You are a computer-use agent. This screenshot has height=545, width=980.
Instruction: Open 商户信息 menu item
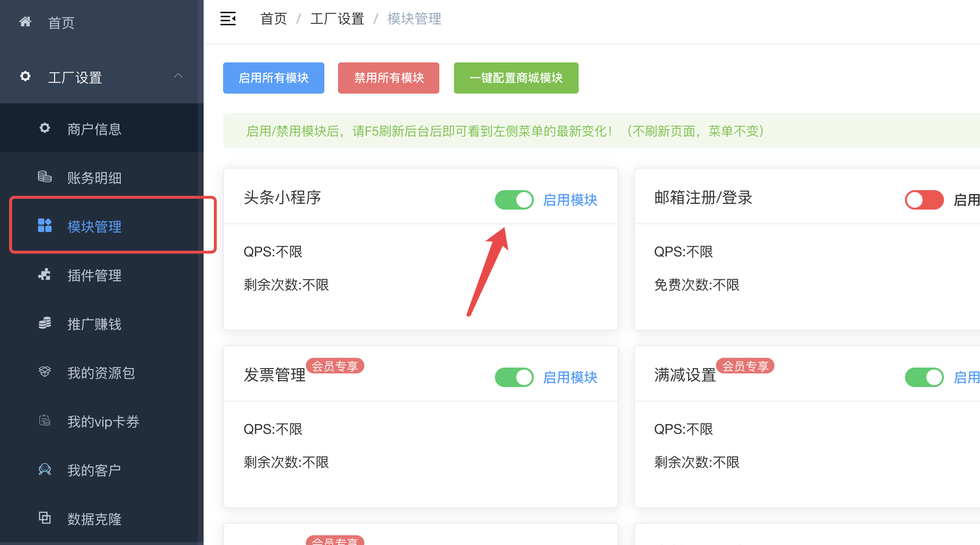(94, 129)
